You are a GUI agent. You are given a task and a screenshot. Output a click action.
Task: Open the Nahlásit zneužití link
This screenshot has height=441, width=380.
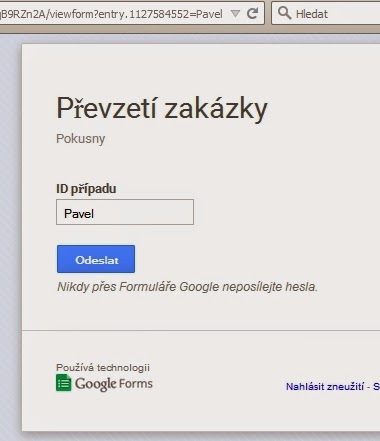tap(325, 387)
